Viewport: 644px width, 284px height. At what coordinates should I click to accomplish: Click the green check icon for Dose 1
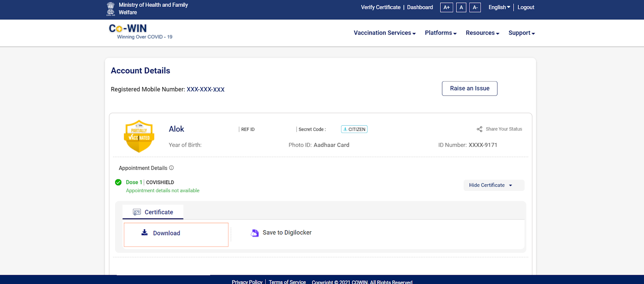(118, 182)
